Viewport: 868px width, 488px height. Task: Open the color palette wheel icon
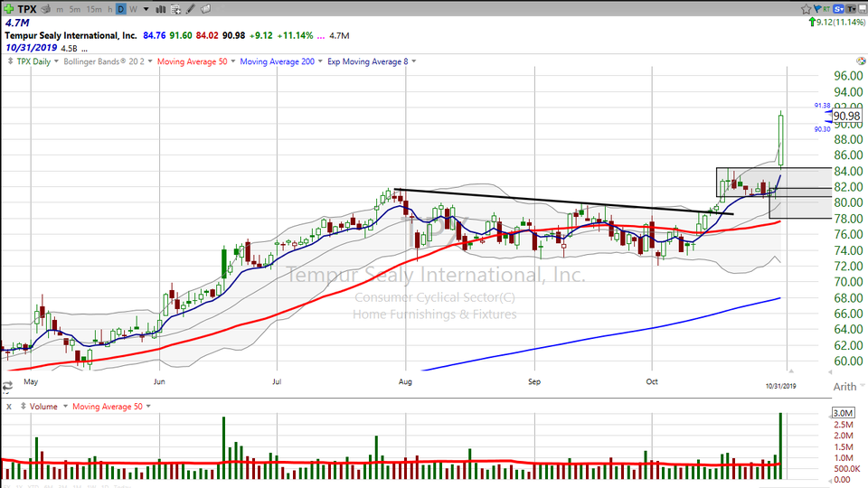tap(861, 61)
